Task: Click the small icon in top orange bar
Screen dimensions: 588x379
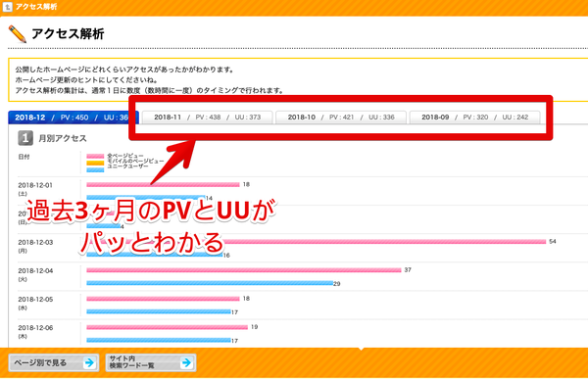Action: (x=8, y=7)
